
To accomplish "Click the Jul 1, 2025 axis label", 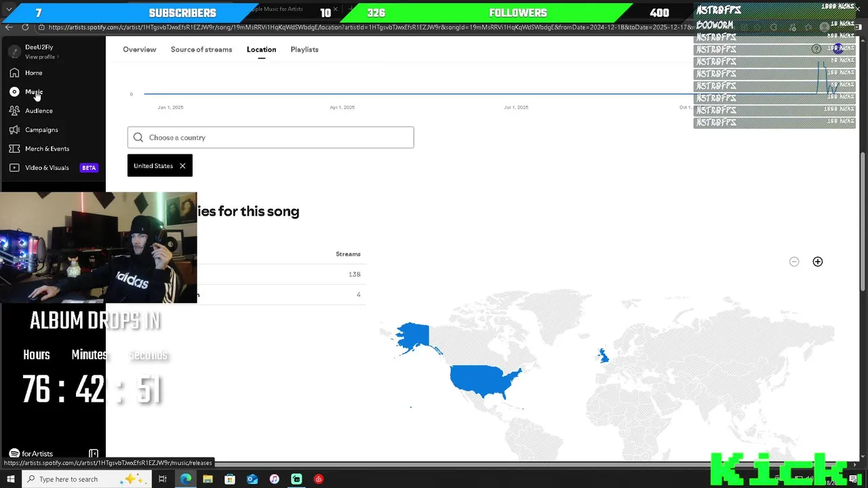I will click(x=516, y=107).
